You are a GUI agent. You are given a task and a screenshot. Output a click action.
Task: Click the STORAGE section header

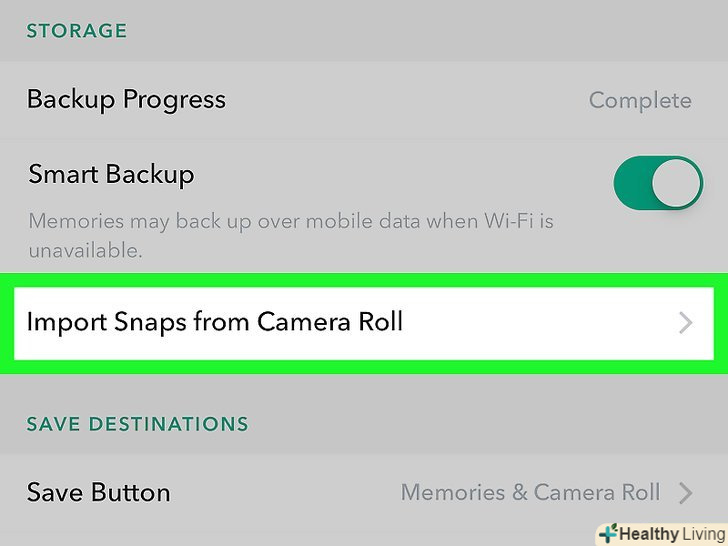coord(76,31)
